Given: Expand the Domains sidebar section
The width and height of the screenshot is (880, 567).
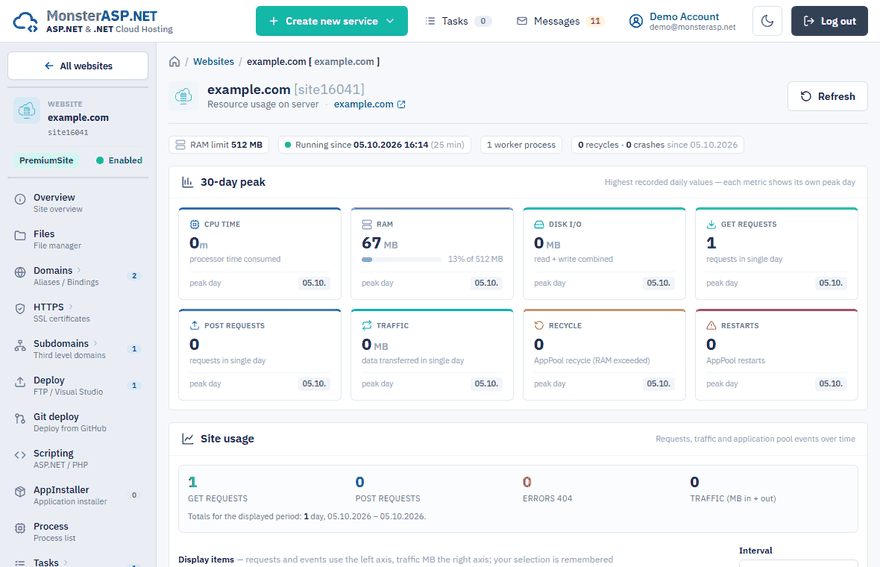Looking at the screenshot, I should click(x=78, y=276).
